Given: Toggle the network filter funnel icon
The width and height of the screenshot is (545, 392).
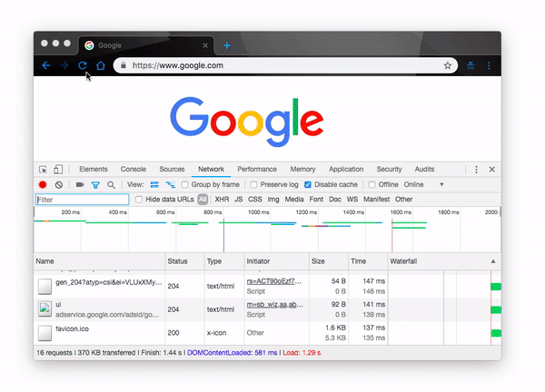Looking at the screenshot, I should (95, 185).
